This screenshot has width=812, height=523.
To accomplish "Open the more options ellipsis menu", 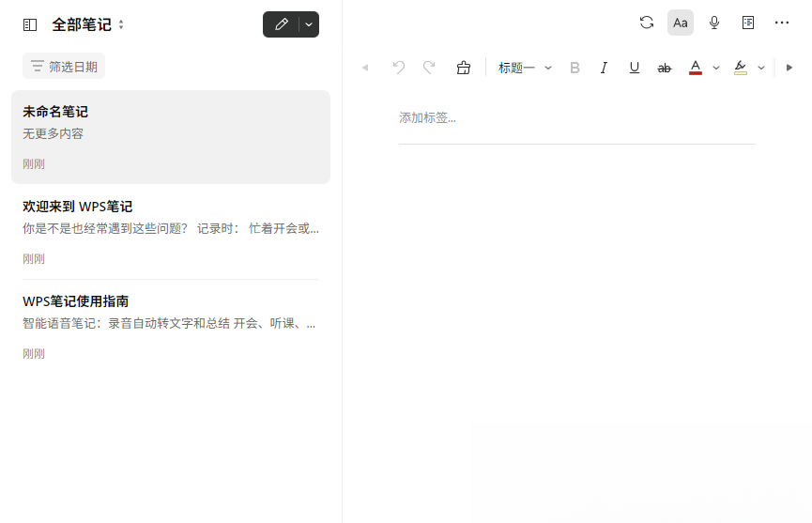I will tap(781, 23).
